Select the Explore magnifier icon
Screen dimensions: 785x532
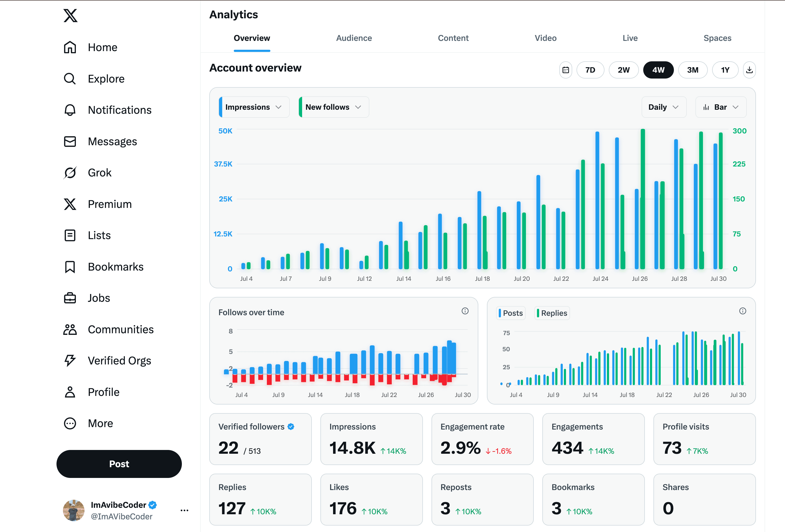(x=70, y=78)
